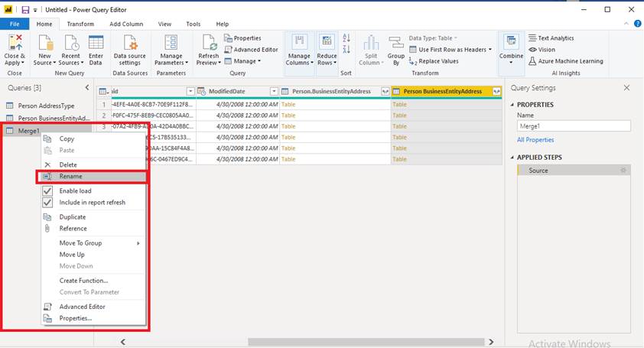Choose Duplicate from the context menu
The height and width of the screenshot is (348, 644).
[x=93, y=217]
